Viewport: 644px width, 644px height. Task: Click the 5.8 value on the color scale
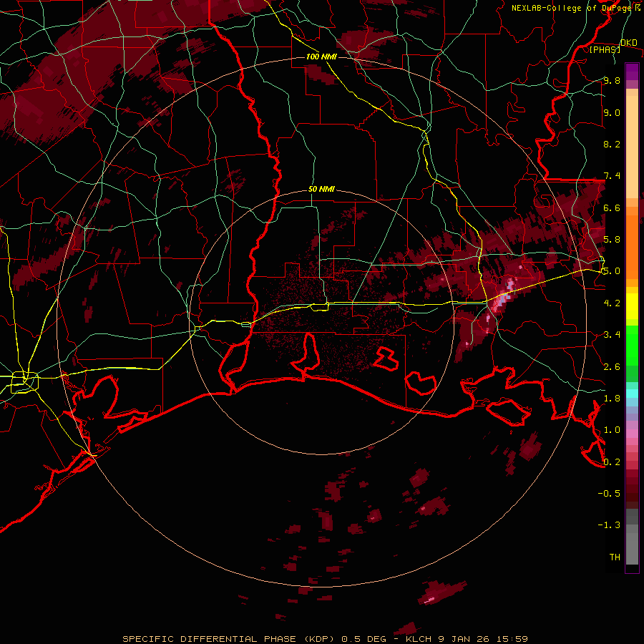click(612, 240)
